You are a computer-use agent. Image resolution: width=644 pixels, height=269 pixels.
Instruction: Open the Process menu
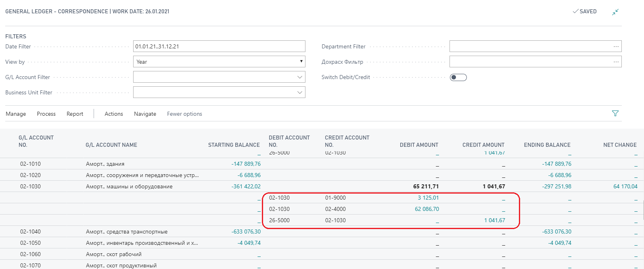46,114
